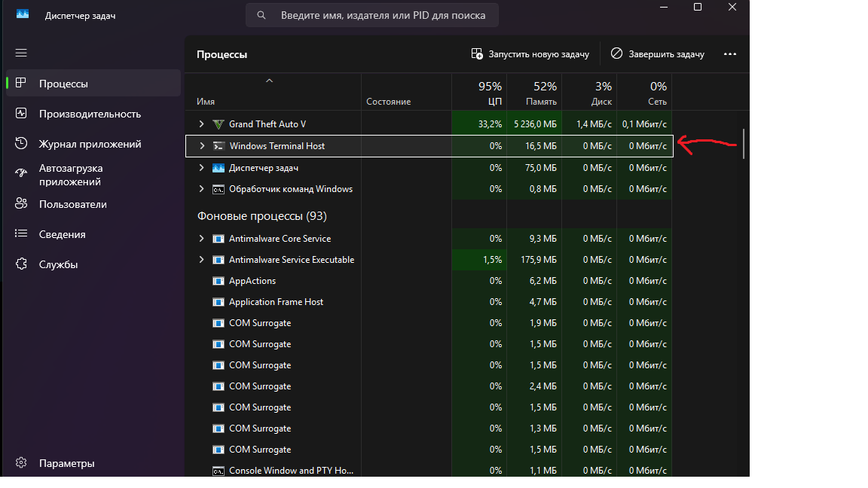Viewport: 868px width, 488px height.
Task: Expand the Windows Terminal Host process
Action: [x=202, y=146]
